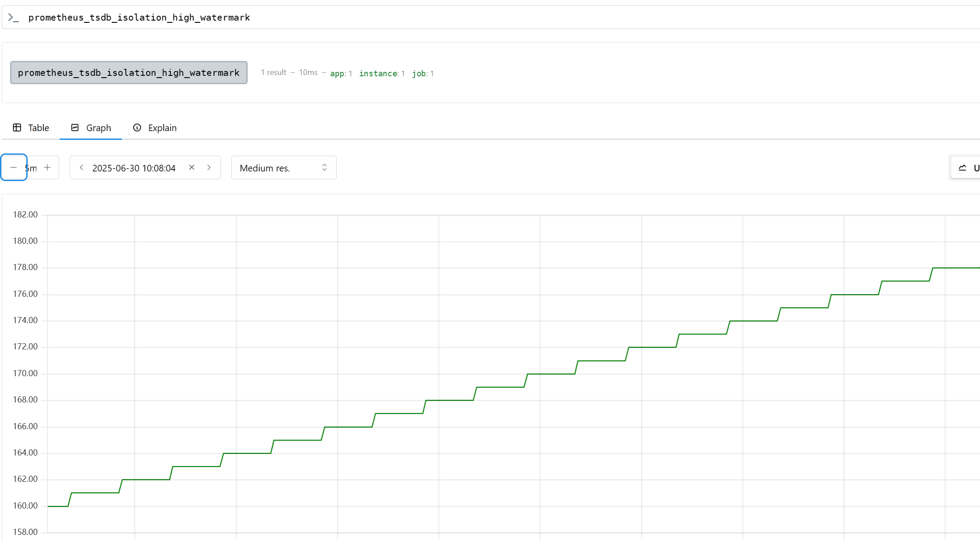Select the Graph tab

91,128
